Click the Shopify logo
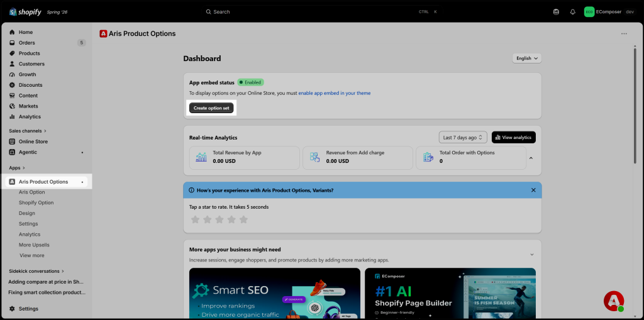Viewport: 644px width, 320px height. click(25, 12)
